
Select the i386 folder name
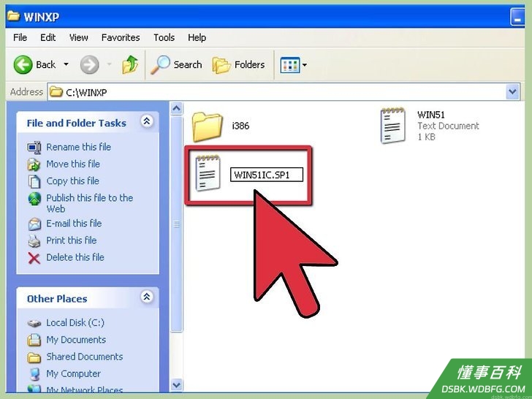(x=240, y=126)
